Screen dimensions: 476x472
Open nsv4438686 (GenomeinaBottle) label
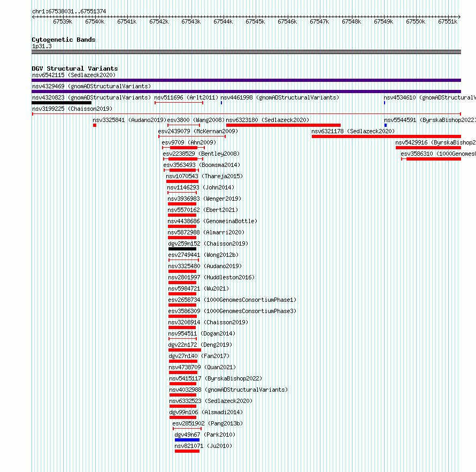pos(212,221)
